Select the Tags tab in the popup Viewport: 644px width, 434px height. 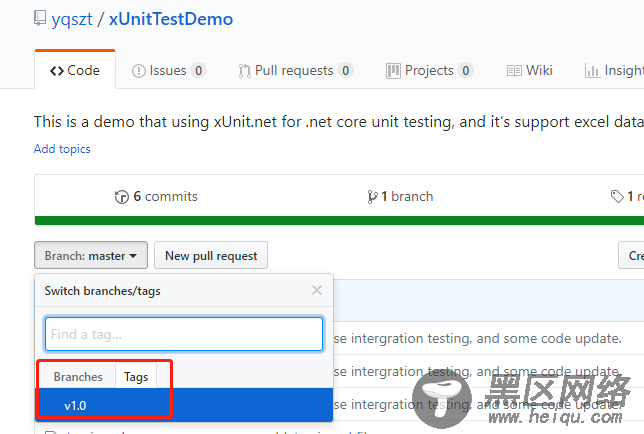point(136,376)
